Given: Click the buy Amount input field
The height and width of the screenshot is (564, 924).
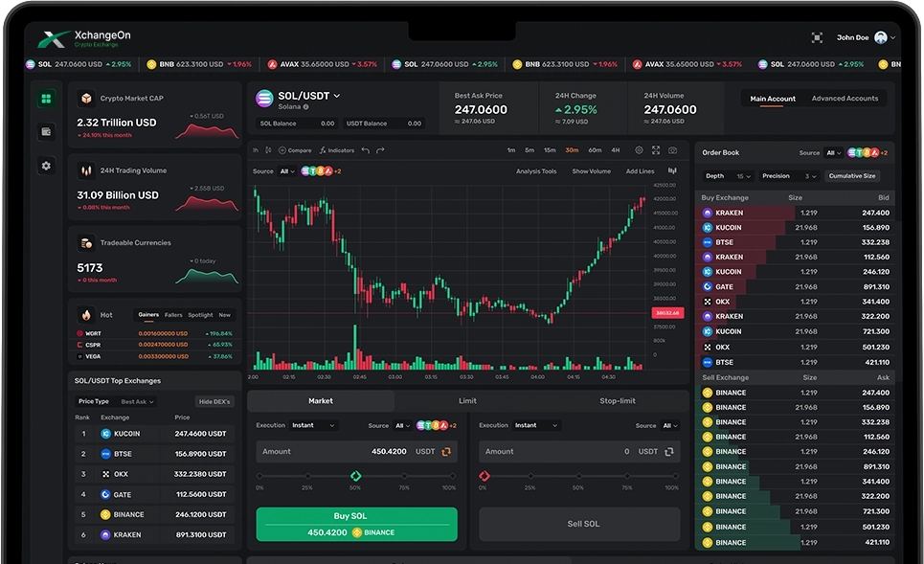Looking at the screenshot, I should pyautogui.click(x=356, y=451).
